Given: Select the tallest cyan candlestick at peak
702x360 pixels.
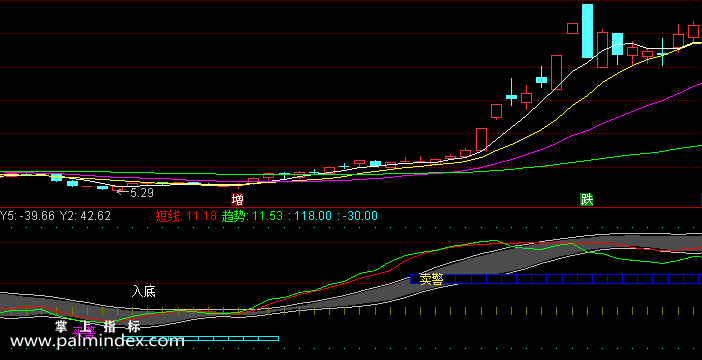Looking at the screenshot, I should (x=587, y=31).
